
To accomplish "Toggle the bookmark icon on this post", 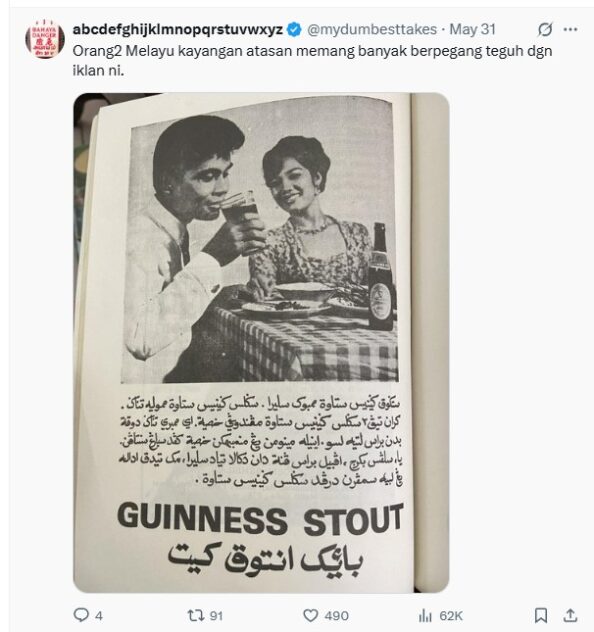I will tap(541, 615).
